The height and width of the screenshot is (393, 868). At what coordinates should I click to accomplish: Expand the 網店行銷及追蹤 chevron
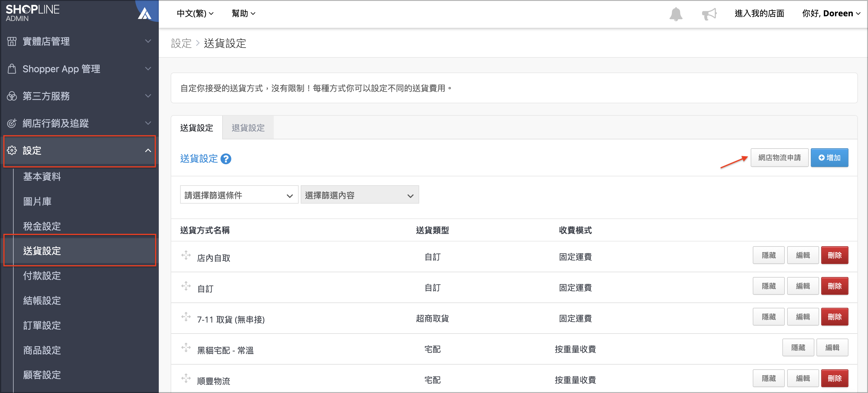point(148,123)
